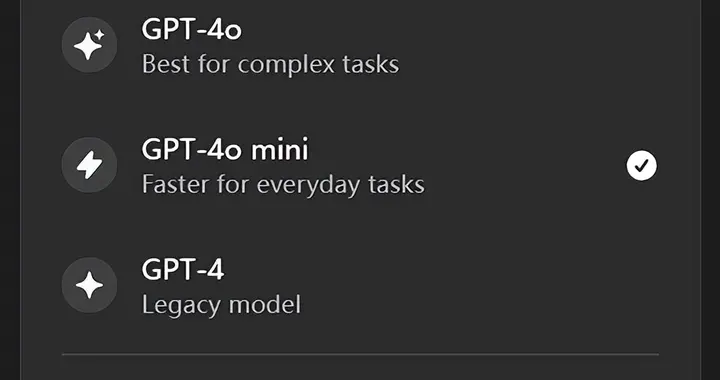Click the 'Best for complex tasks' description
The height and width of the screenshot is (380, 720).
click(270, 64)
